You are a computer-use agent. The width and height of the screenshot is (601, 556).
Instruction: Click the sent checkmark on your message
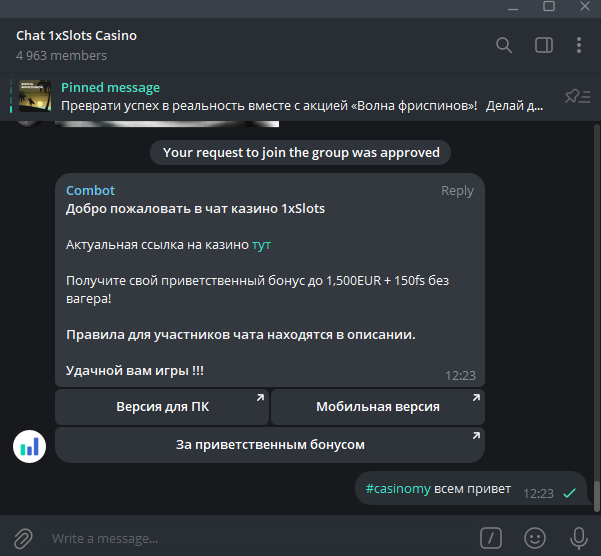point(569,493)
